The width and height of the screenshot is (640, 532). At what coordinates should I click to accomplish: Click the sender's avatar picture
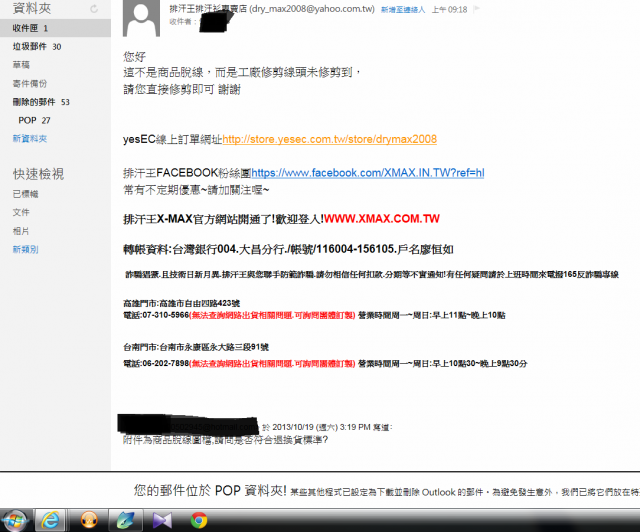141,18
